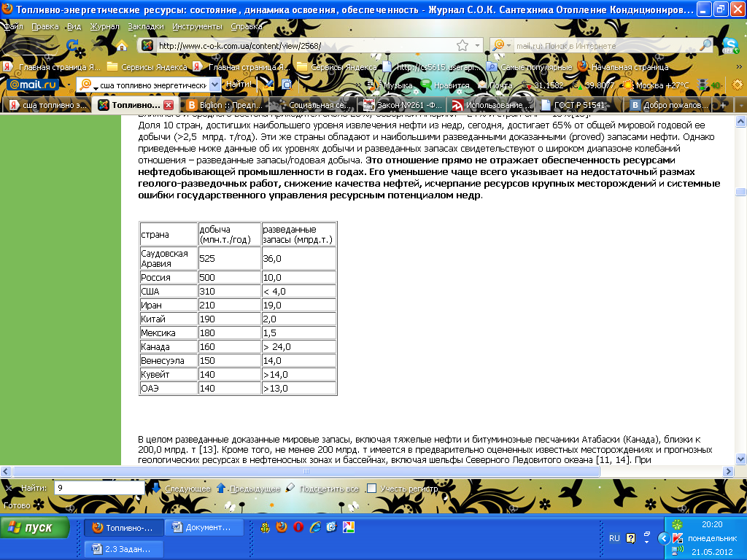Viewport: 747px width, 560px height.
Task: Open Самые популярные bookmark
Action: pos(530,66)
